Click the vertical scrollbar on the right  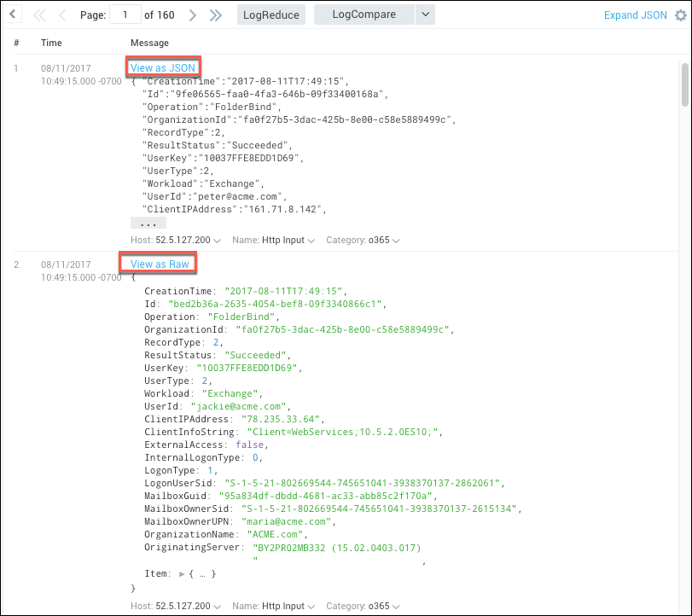(686, 85)
